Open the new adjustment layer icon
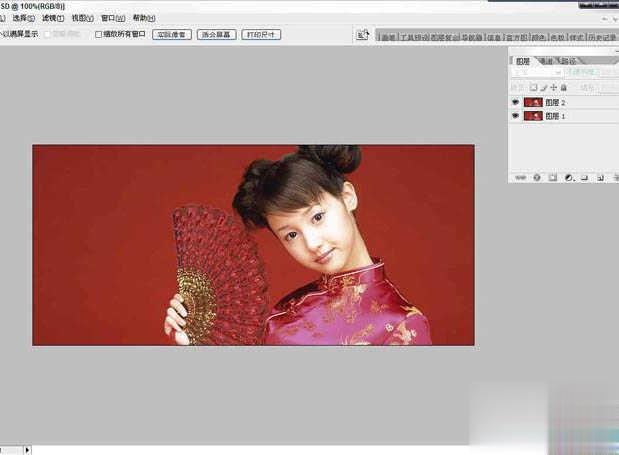The height and width of the screenshot is (455, 619). 569,178
